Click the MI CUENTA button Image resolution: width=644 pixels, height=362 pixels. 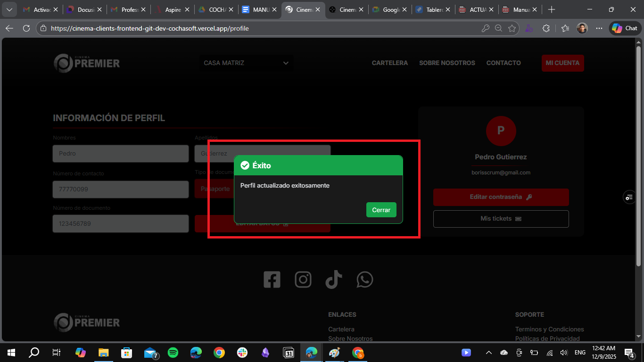[562, 63]
